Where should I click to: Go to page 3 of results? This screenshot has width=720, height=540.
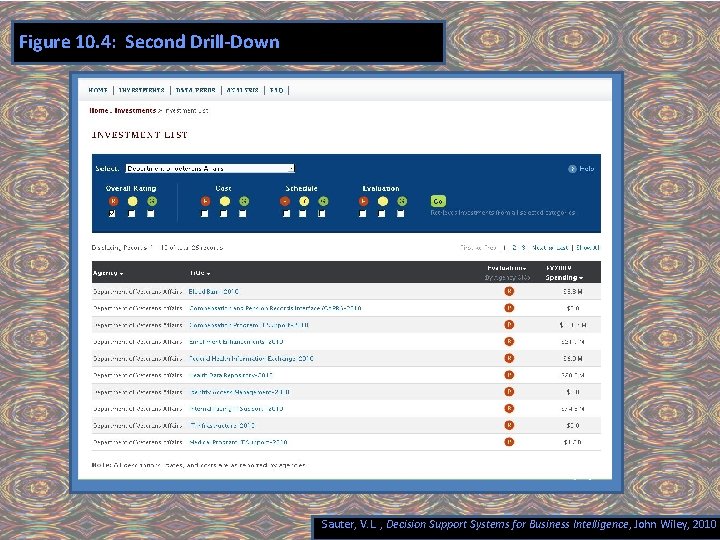click(x=523, y=248)
